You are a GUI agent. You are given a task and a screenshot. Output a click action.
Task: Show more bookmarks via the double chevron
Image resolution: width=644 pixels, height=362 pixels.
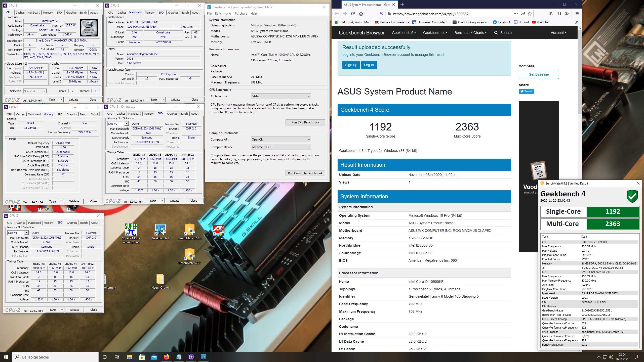577,22
